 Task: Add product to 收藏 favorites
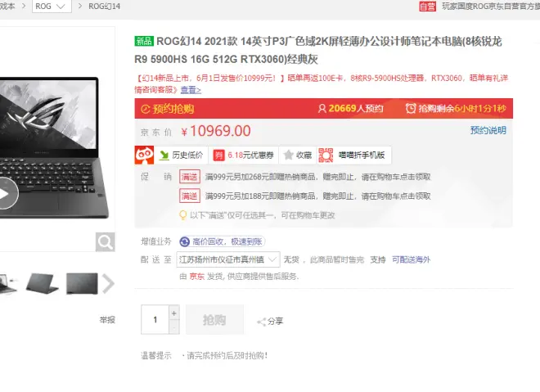click(298, 155)
